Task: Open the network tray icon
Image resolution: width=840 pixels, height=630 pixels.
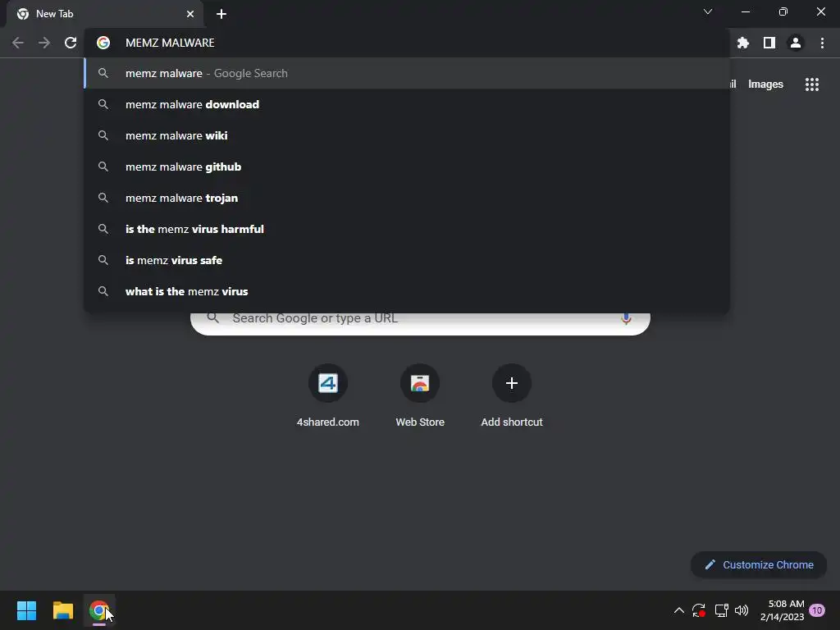Action: point(721,610)
